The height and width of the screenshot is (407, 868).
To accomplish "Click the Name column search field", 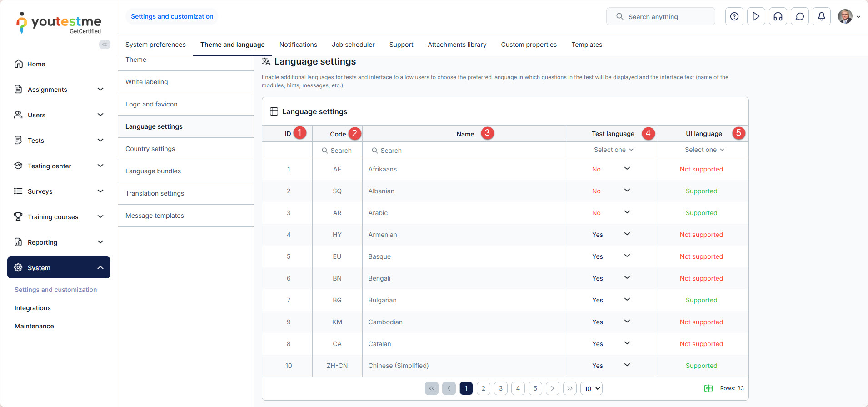I will 464,151.
